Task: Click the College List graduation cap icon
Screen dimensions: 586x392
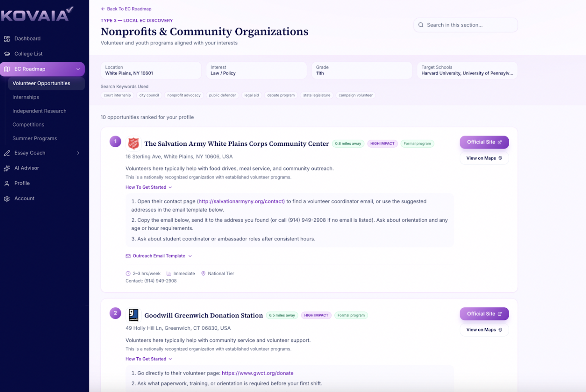Action: pos(7,54)
